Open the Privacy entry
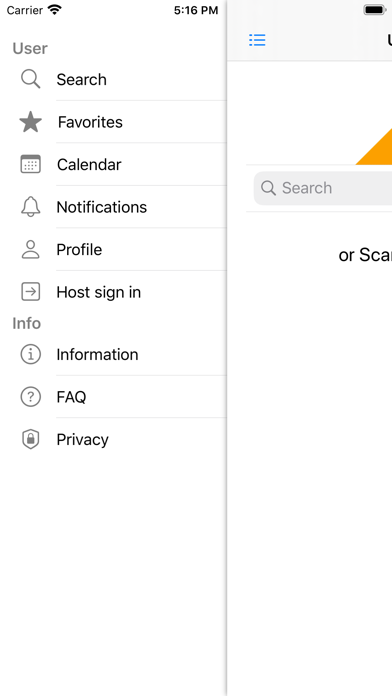The height and width of the screenshot is (696, 392). [x=113, y=439]
